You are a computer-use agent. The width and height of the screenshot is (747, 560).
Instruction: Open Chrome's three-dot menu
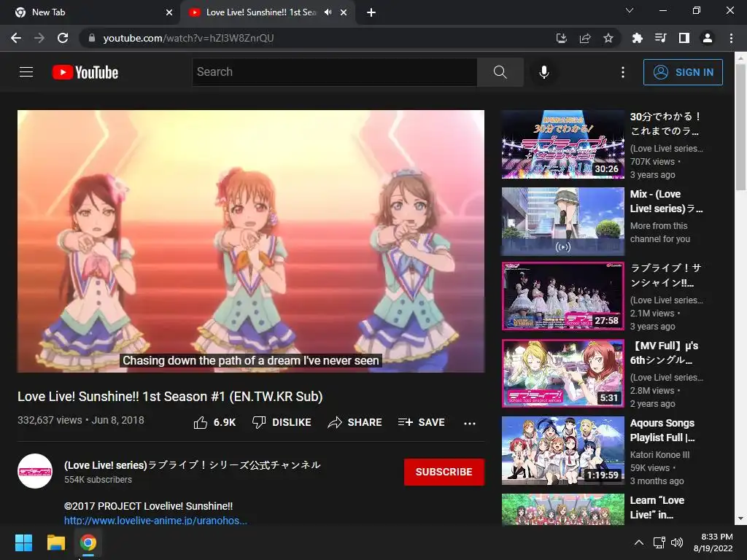pyautogui.click(x=731, y=38)
